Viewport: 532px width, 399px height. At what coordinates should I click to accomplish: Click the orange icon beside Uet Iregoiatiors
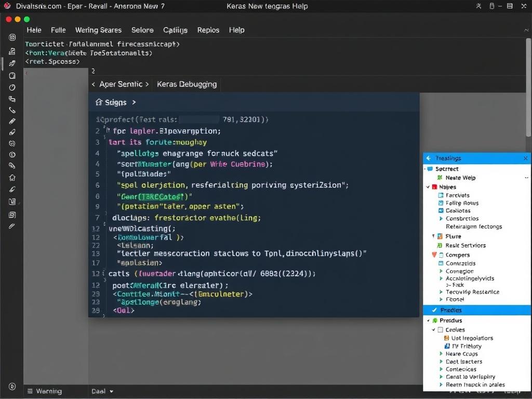[x=446, y=338]
